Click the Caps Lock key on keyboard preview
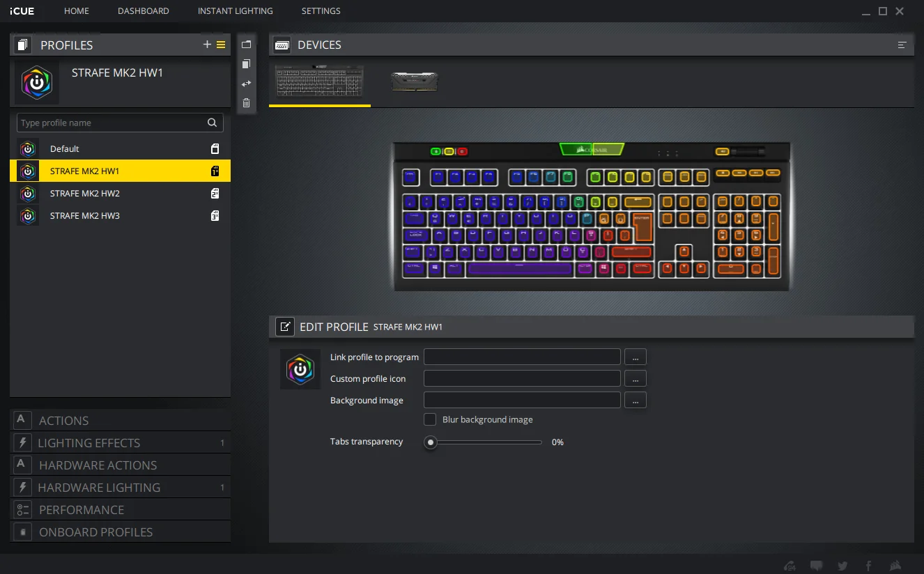Image resolution: width=924 pixels, height=574 pixels. (x=416, y=235)
